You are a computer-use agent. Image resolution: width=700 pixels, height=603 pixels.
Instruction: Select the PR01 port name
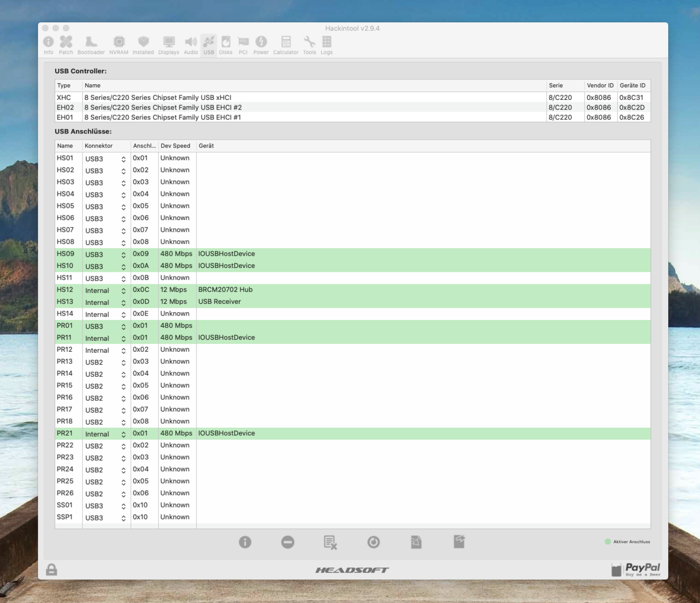pyautogui.click(x=65, y=326)
